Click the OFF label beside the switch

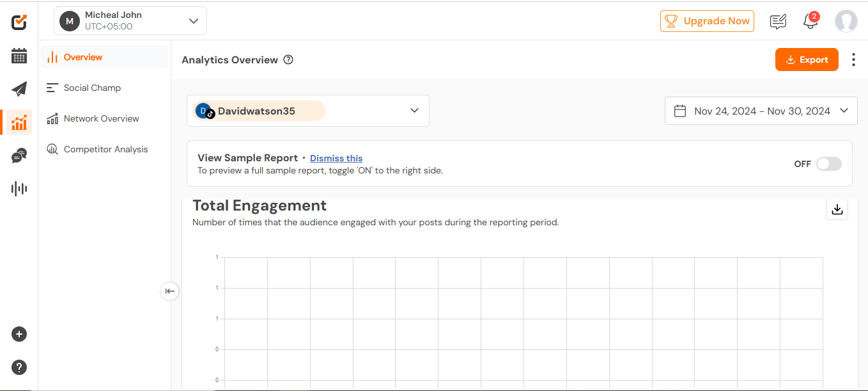pyautogui.click(x=803, y=164)
